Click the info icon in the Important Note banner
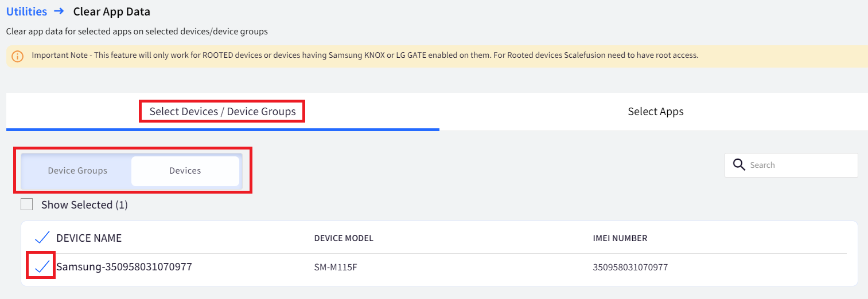This screenshot has height=299, width=868. pyautogui.click(x=18, y=56)
